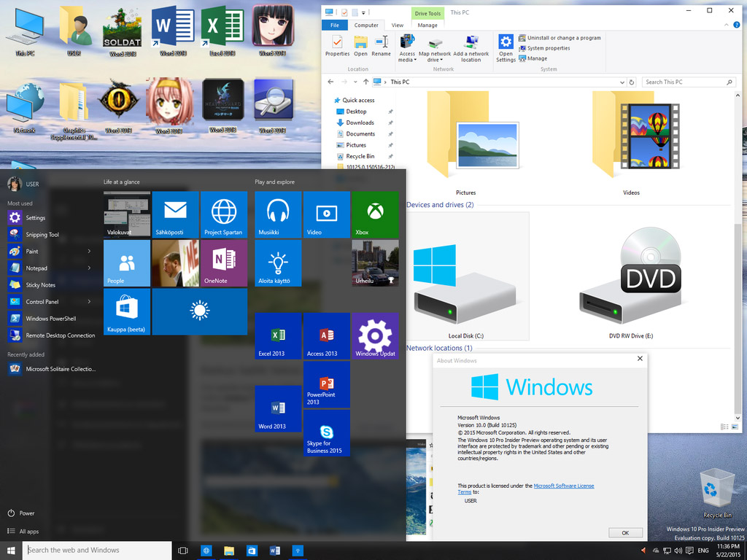Open the Xbox tile

click(x=375, y=214)
